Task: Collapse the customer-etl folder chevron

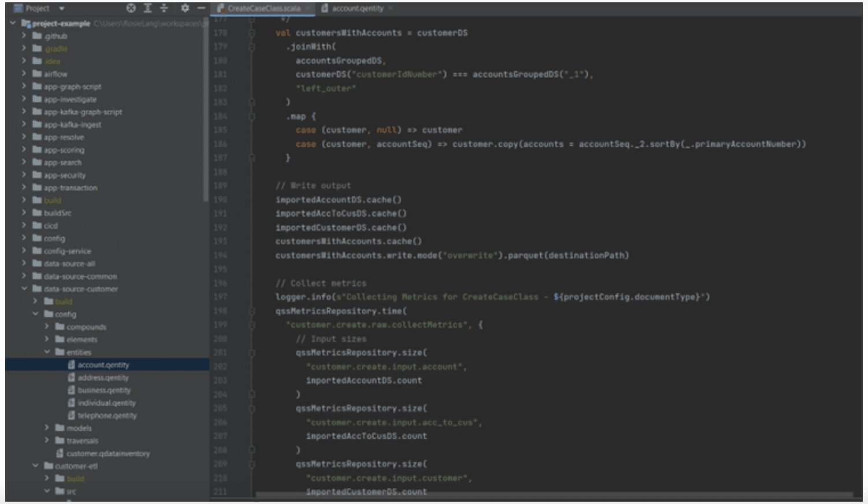Action: pos(35,466)
